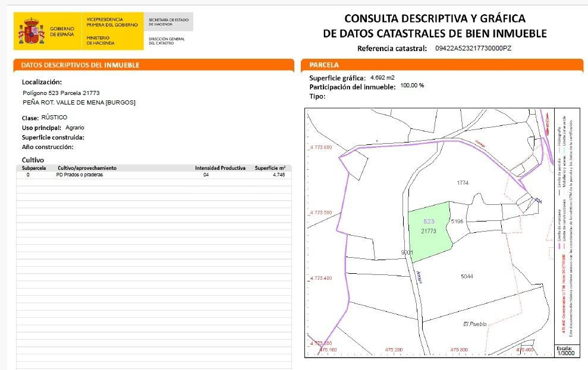Click the catastral reference number 09422A523217730000PZ
The image size is (588, 370).
point(473,48)
